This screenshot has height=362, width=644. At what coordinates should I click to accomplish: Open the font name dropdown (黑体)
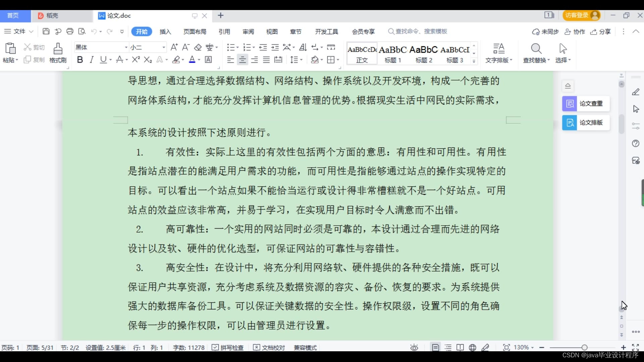126,48
